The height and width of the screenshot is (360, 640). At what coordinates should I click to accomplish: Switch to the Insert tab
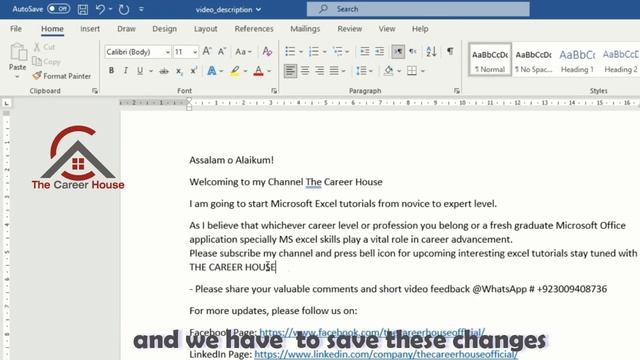coord(90,29)
